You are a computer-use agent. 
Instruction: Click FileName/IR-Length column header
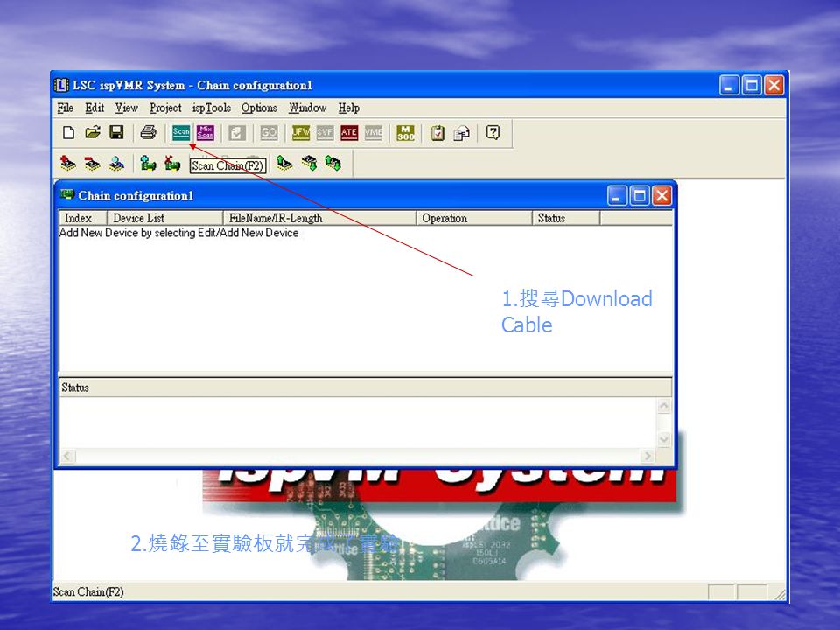[320, 218]
